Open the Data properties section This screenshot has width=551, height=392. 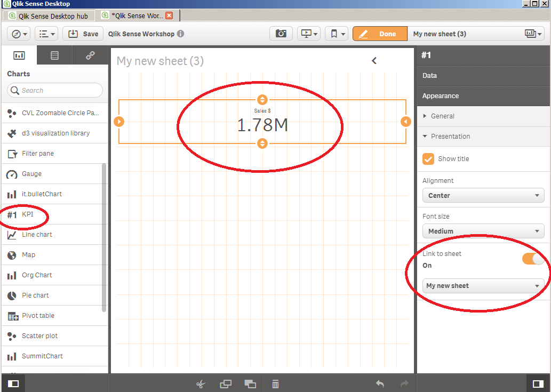pos(483,76)
